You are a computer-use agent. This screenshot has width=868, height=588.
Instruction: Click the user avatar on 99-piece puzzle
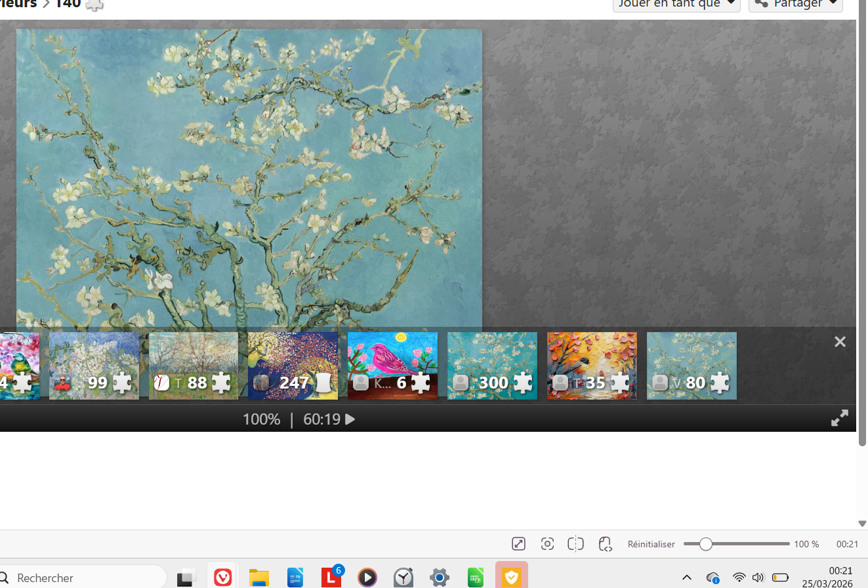click(x=62, y=383)
